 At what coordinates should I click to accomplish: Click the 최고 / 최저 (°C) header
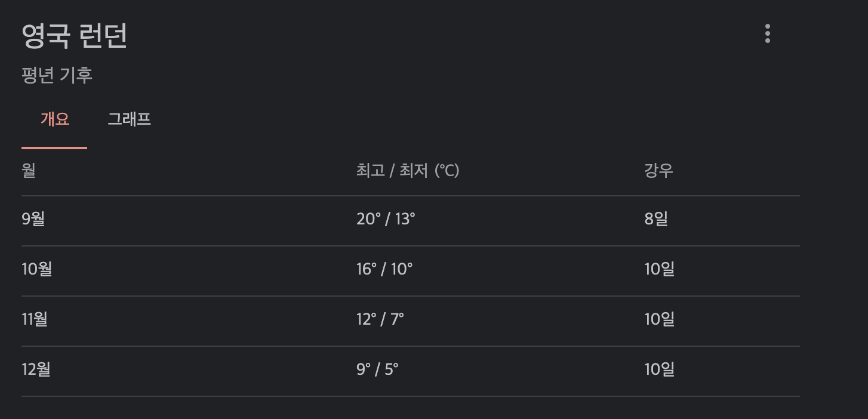pos(408,171)
